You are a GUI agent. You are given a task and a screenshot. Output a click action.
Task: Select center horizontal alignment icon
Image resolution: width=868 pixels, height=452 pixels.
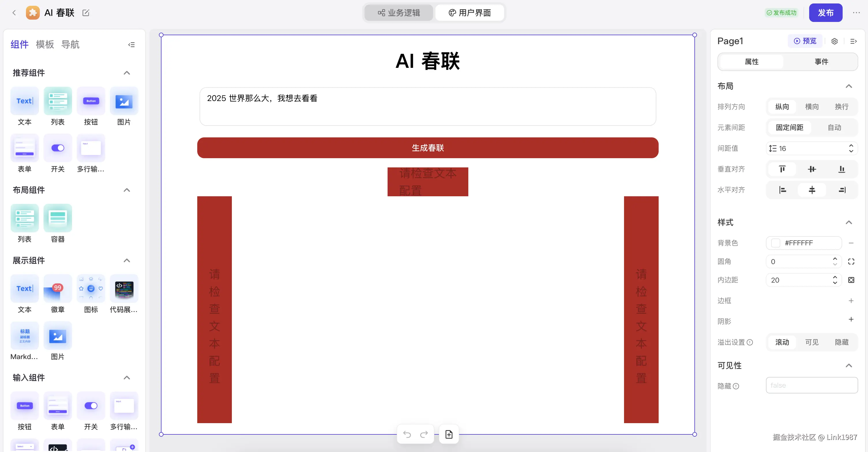(812, 190)
